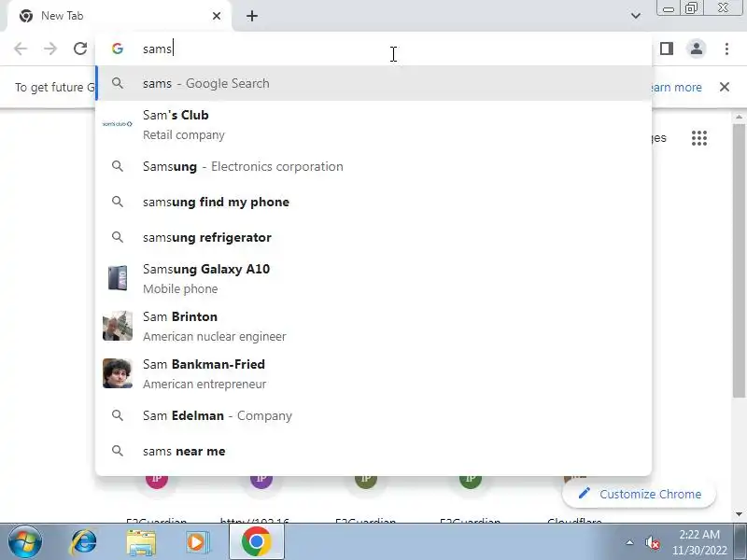Open Windows Explorer from the taskbar
747x560 pixels.
[141, 543]
